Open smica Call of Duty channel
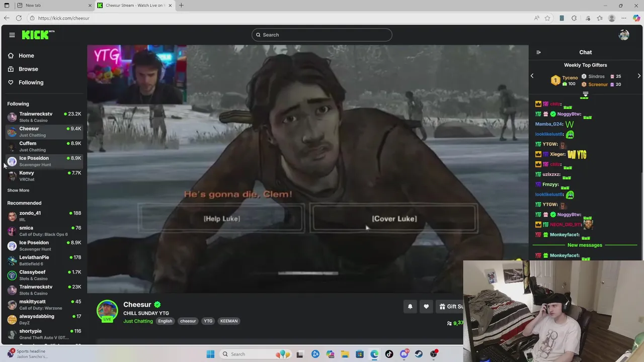Viewport: 644px width, 362px height. 44,231
